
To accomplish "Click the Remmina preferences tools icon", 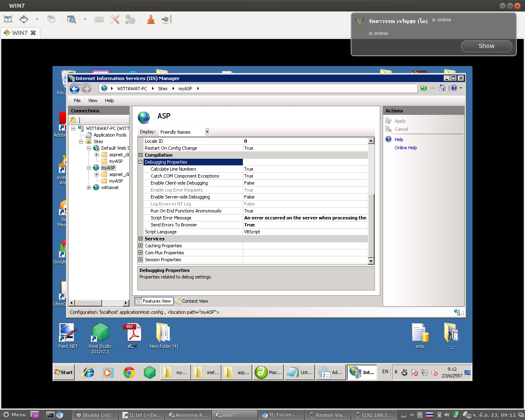I will click(115, 19).
